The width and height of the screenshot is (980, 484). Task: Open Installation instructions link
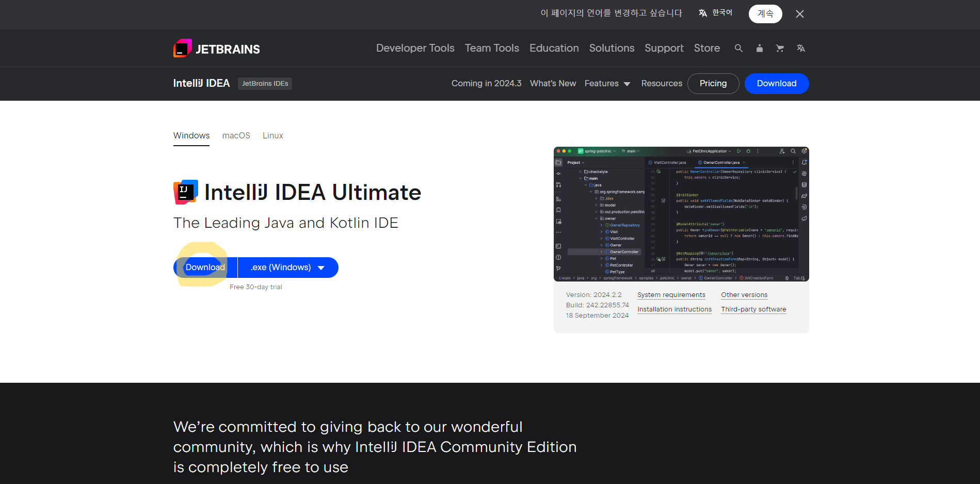tap(674, 309)
